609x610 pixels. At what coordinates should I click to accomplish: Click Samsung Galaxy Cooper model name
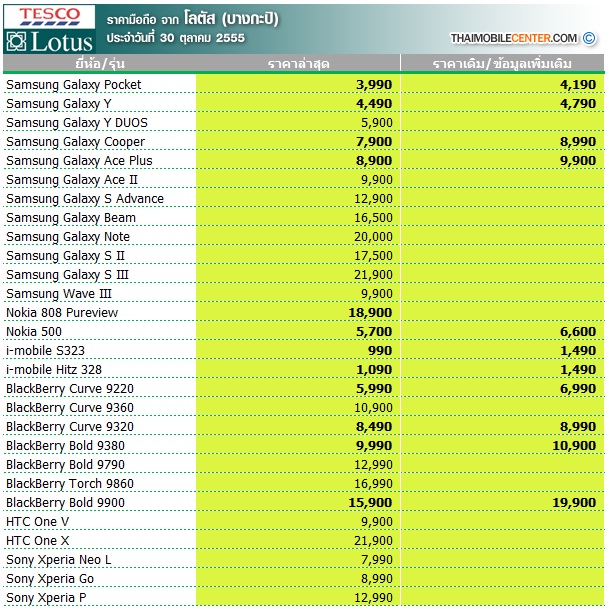pos(75,142)
